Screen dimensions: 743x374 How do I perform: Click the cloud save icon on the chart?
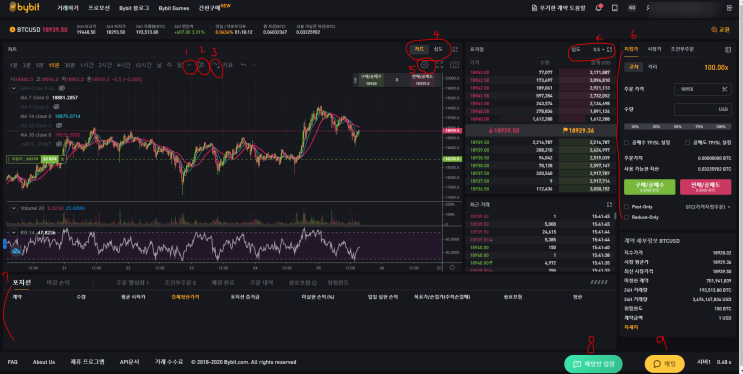tap(16, 250)
